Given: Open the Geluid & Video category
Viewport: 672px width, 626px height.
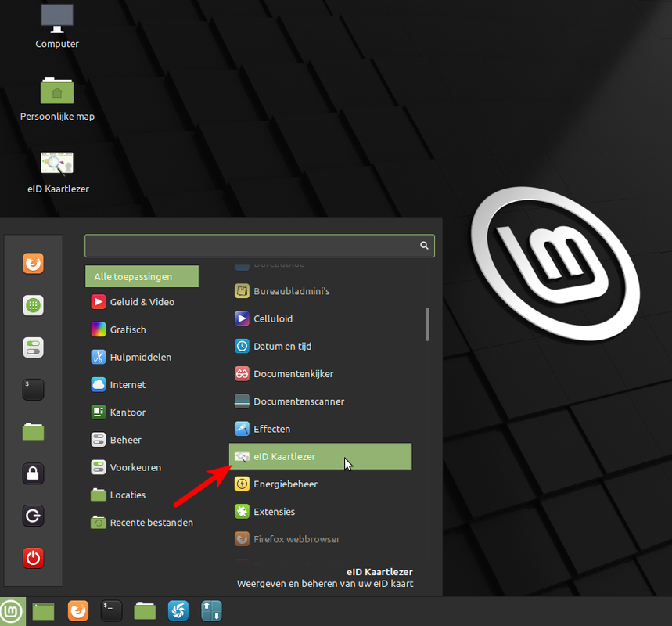Looking at the screenshot, I should point(142,302).
